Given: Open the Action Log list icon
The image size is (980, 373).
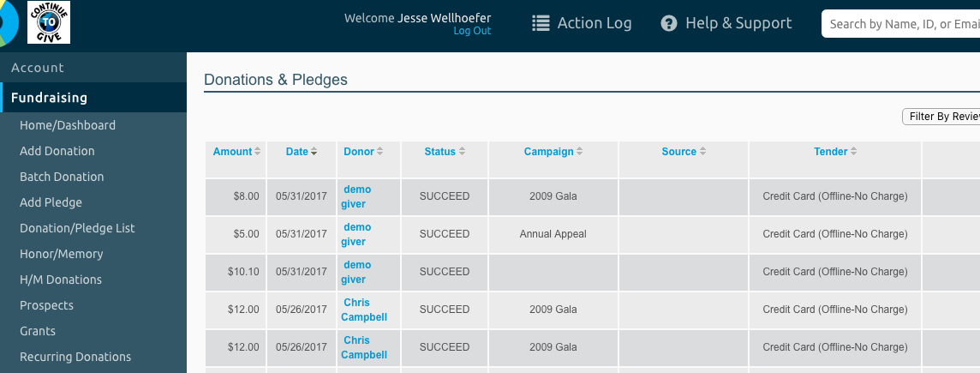Looking at the screenshot, I should pos(541,24).
